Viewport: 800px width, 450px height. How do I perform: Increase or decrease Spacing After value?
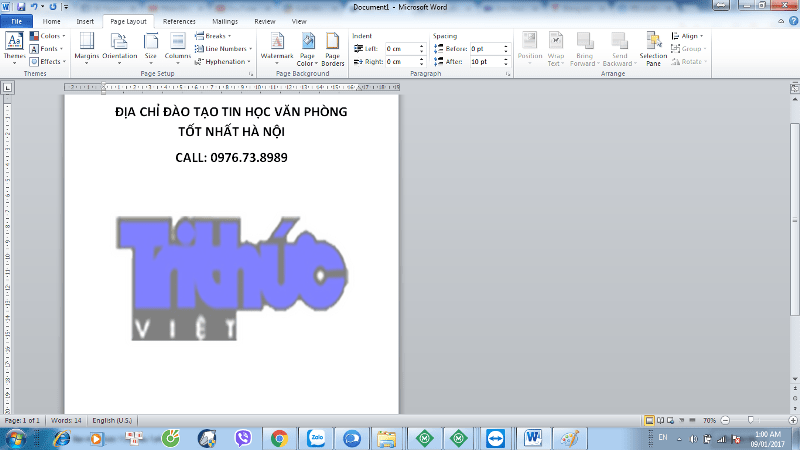coord(506,61)
